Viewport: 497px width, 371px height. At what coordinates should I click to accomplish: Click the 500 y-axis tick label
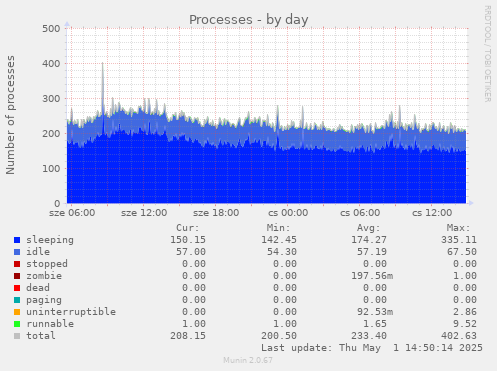[51, 29]
